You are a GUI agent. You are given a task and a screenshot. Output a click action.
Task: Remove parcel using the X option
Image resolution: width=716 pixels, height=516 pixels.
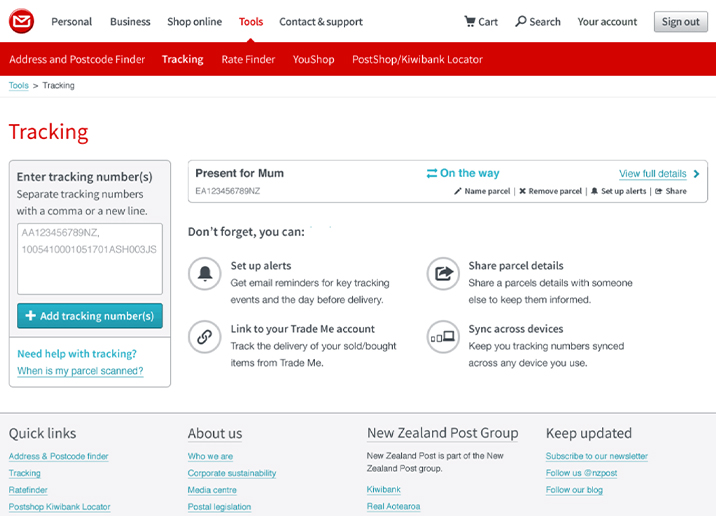click(550, 191)
